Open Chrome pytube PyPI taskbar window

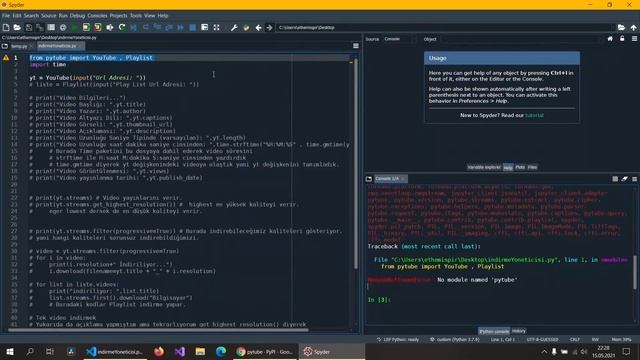point(265,351)
